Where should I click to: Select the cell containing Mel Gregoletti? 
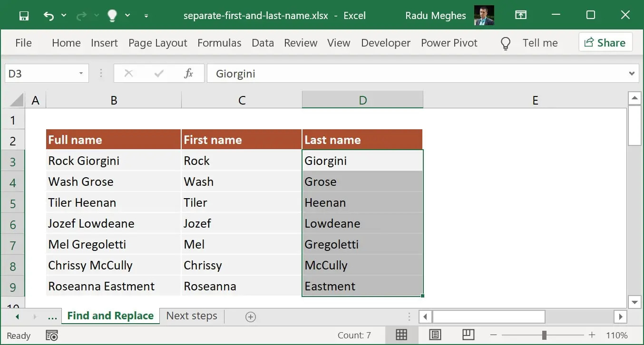pos(113,244)
